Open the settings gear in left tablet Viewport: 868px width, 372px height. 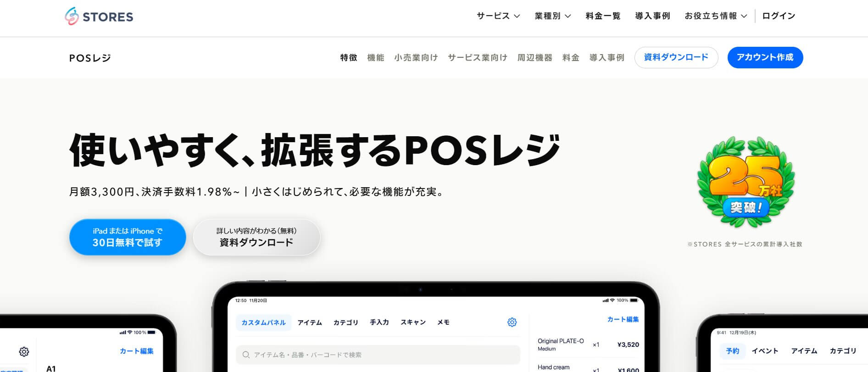24,351
